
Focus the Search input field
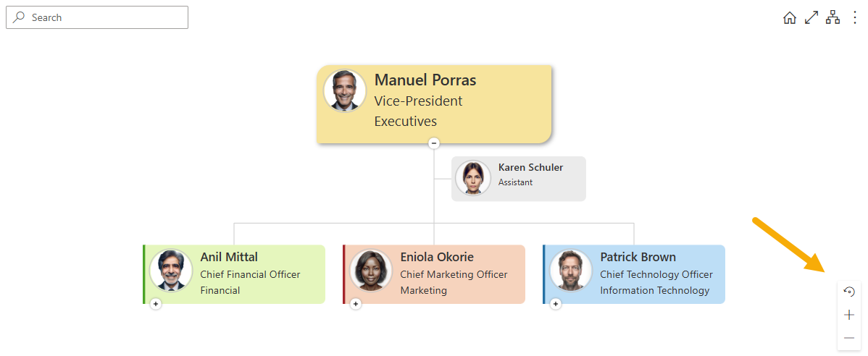[97, 17]
